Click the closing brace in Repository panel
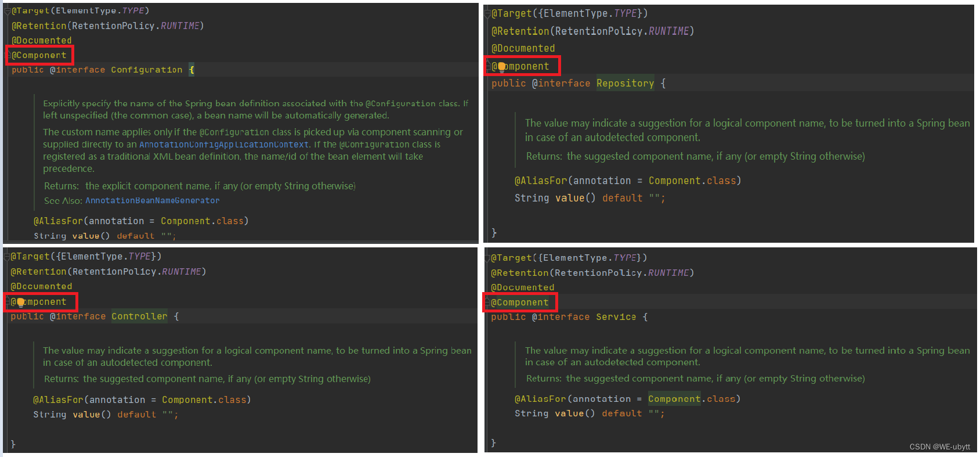This screenshot has height=457, width=980. click(494, 233)
